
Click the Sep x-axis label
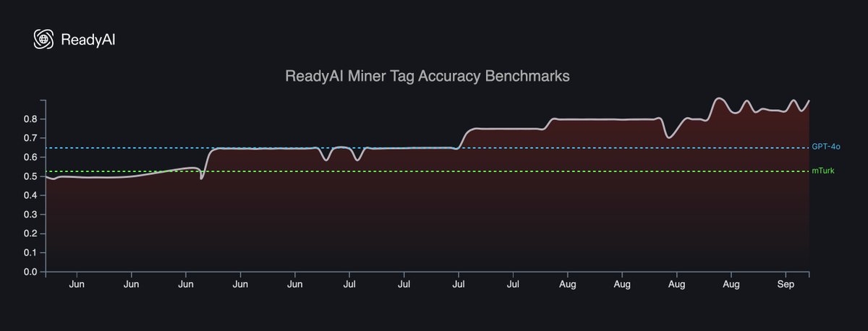786,285
